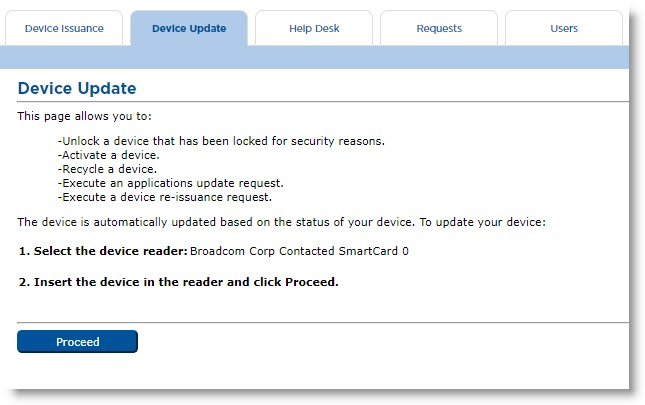The width and height of the screenshot is (645, 405).
Task: Click the Device Update page heading
Action: (x=77, y=89)
